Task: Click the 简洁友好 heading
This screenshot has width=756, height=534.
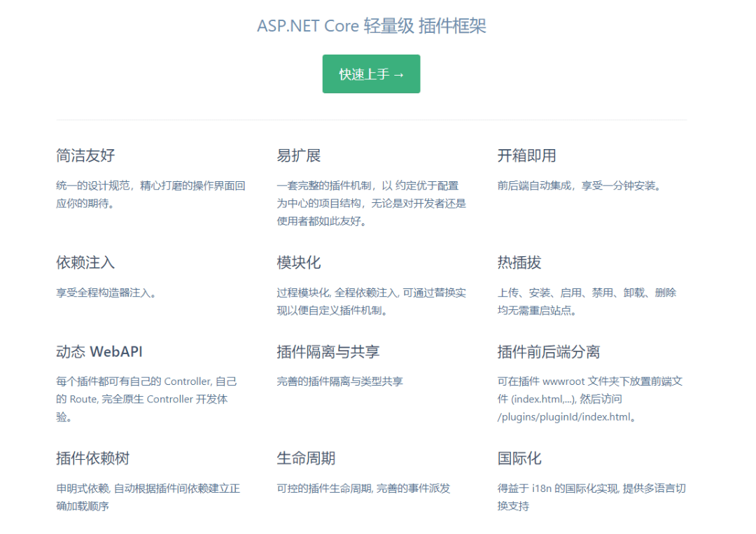Action: (85, 155)
